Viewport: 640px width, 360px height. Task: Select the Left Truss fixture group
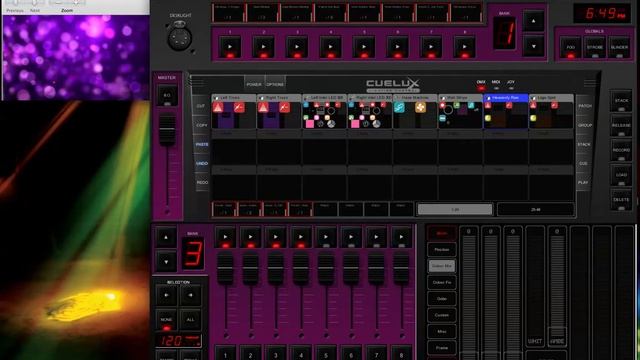tap(234, 112)
